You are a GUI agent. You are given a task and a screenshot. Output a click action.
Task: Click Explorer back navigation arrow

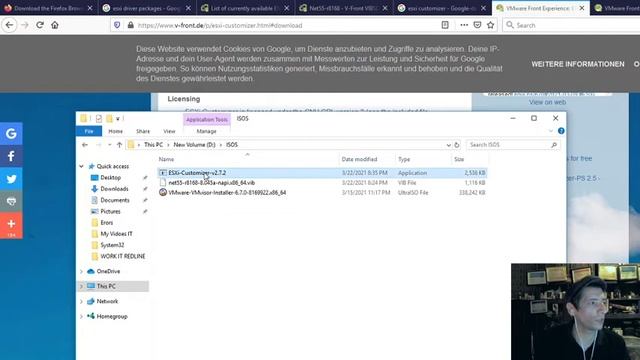click(85, 145)
